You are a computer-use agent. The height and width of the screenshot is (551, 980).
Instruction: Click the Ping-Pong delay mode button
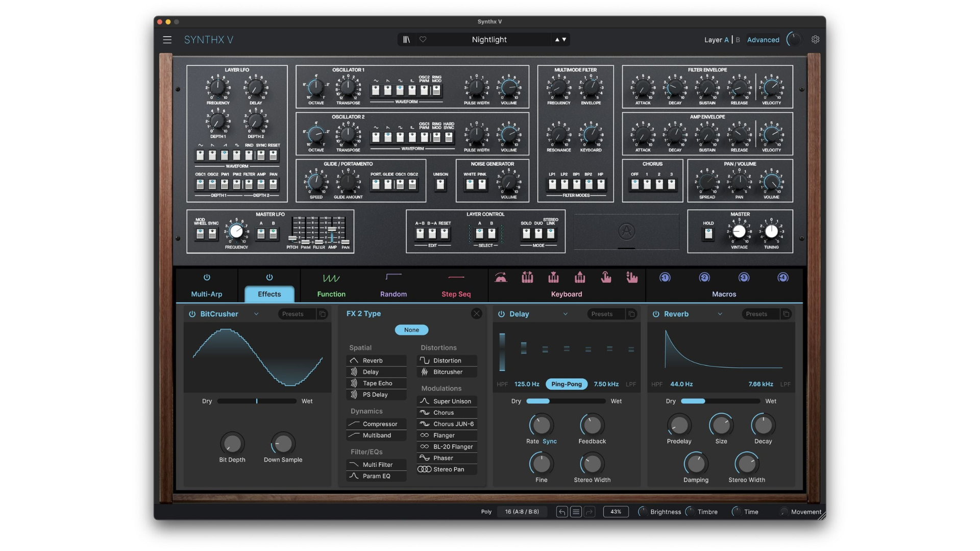(x=567, y=384)
